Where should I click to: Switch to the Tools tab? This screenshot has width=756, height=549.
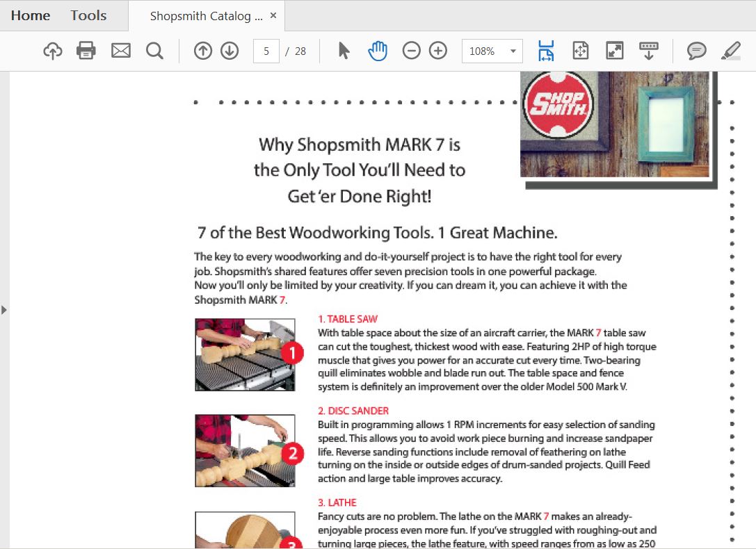coord(88,15)
